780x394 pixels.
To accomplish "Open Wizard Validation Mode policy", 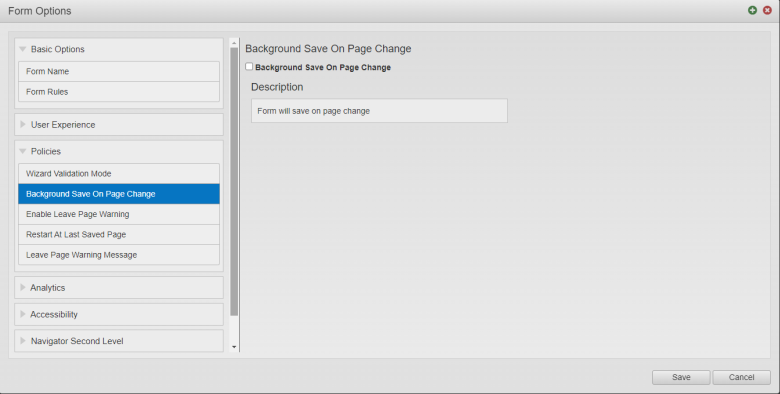I will (119, 174).
